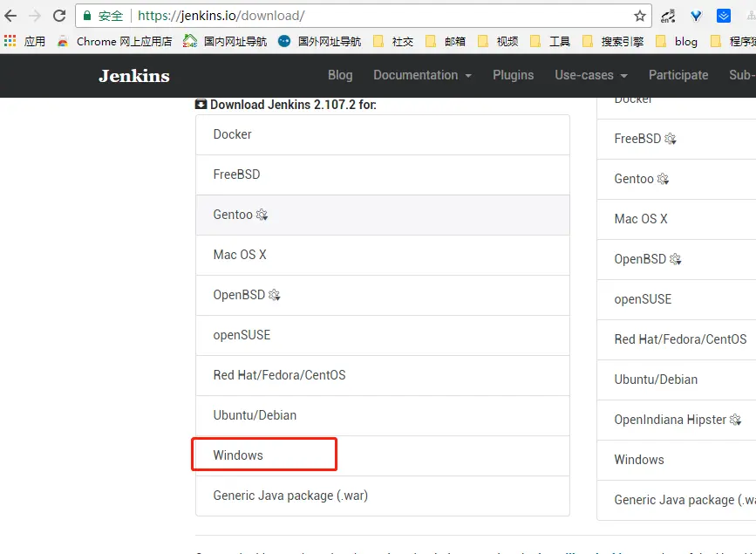Open the blue double-chevron download extension
The image size is (756, 554).
(723, 16)
